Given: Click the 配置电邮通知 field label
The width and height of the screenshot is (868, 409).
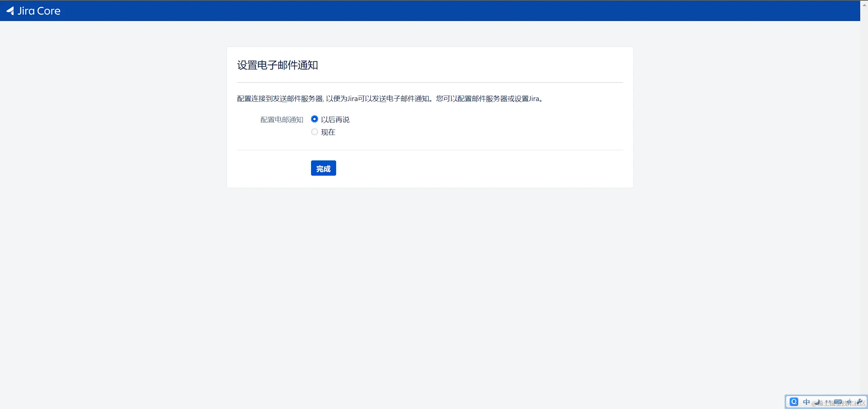Looking at the screenshot, I should tap(282, 120).
